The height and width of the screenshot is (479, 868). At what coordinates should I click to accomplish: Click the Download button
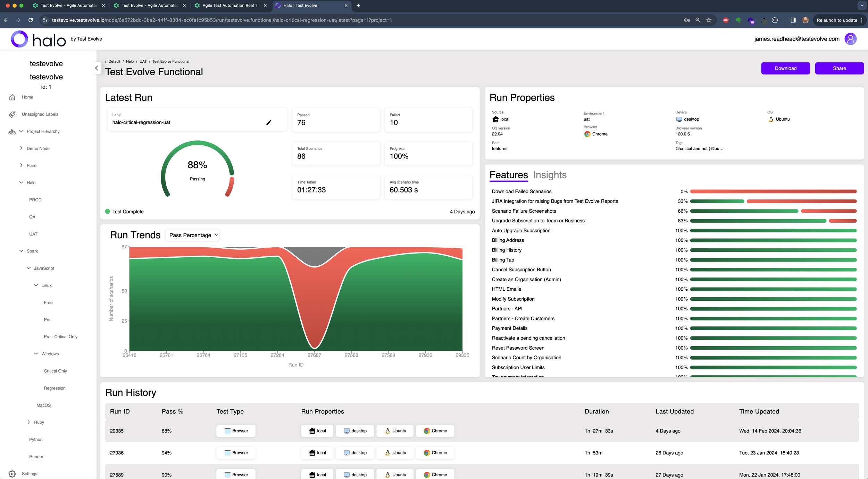785,68
